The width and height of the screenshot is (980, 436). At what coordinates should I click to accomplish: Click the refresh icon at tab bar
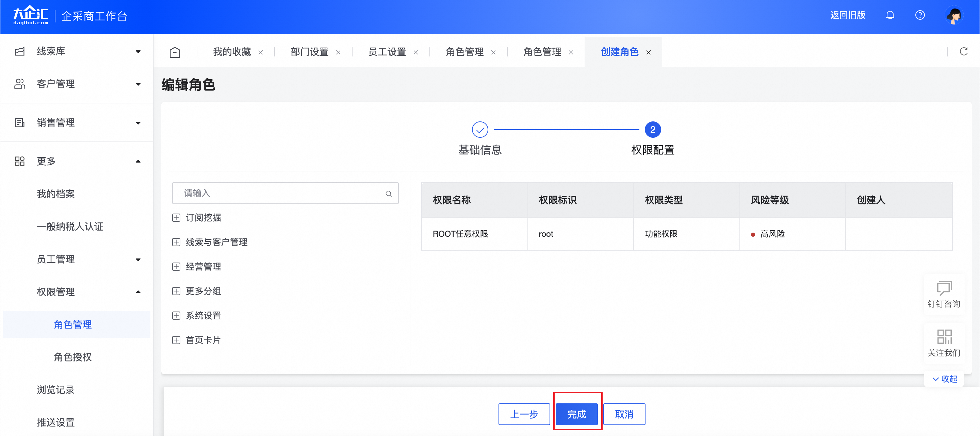coord(963,52)
